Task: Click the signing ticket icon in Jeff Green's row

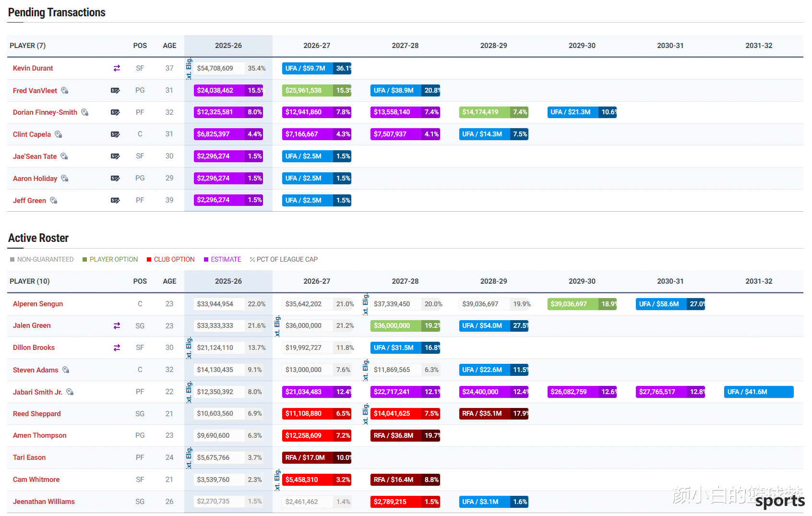Action: pos(115,200)
